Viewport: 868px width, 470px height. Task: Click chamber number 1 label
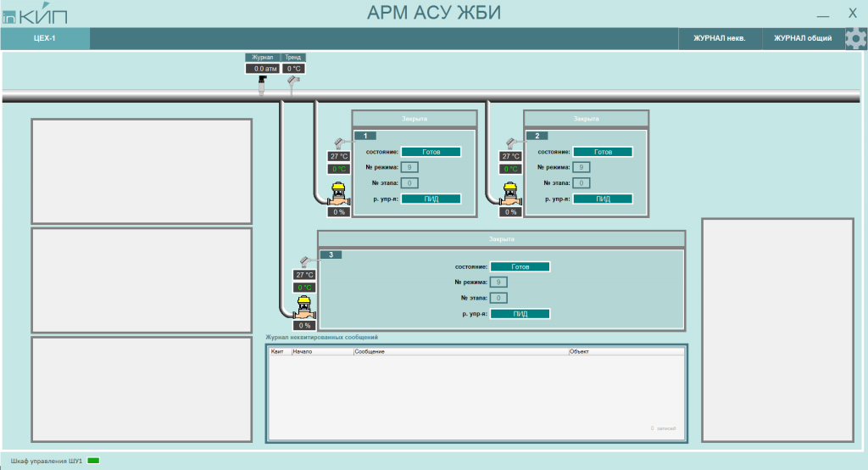365,136
